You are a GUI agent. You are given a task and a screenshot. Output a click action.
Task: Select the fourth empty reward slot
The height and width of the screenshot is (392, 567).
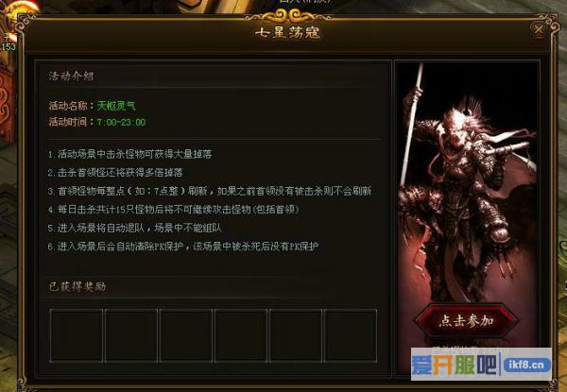[x=241, y=335]
